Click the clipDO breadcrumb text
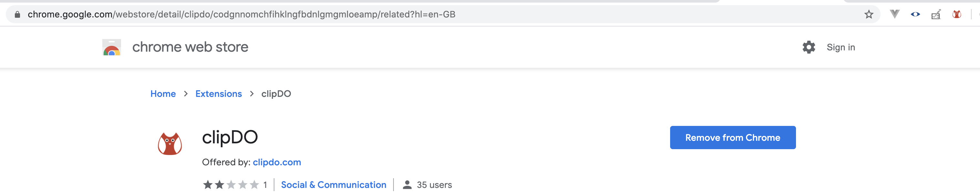980x195 pixels. pyautogui.click(x=276, y=94)
